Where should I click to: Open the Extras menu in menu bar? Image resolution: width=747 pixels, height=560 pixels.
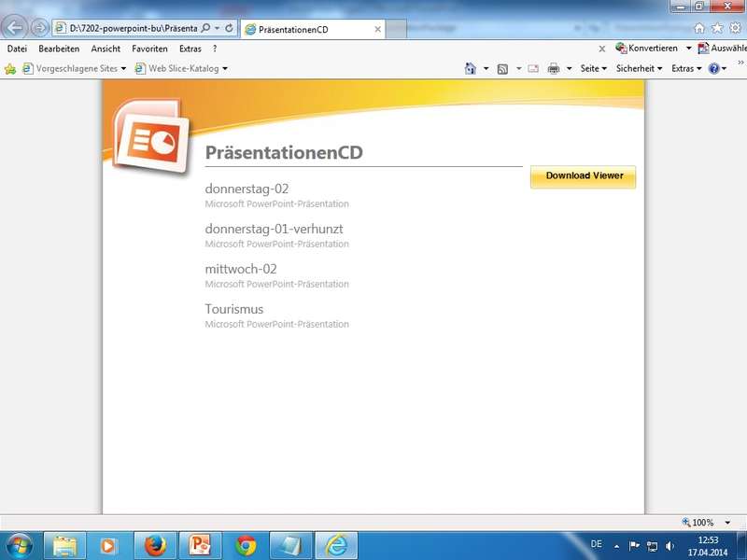pyautogui.click(x=190, y=49)
